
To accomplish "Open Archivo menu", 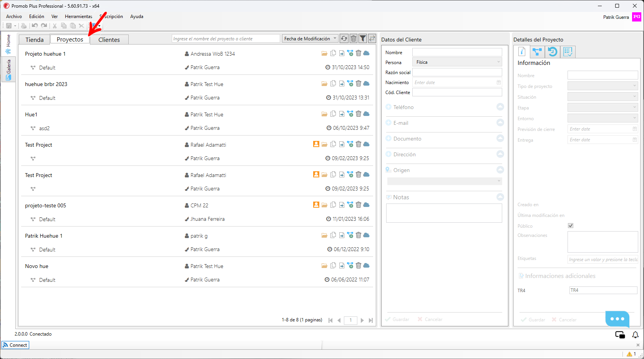I will click(14, 17).
